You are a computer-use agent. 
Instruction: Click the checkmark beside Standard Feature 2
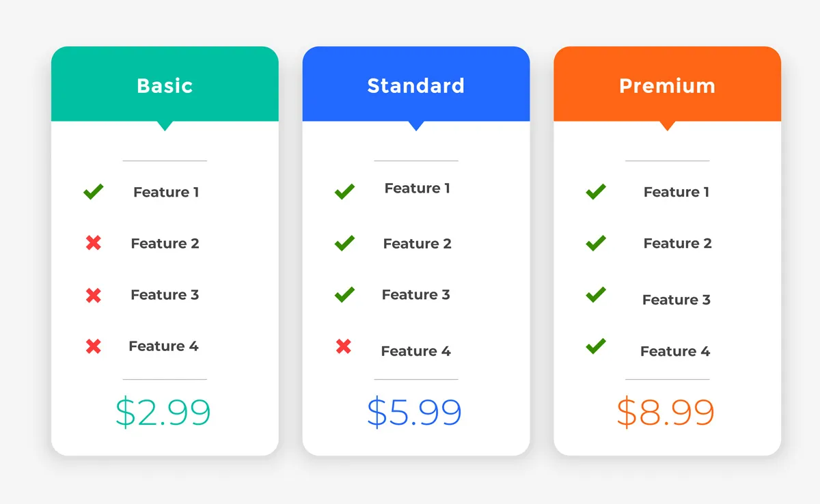(344, 242)
